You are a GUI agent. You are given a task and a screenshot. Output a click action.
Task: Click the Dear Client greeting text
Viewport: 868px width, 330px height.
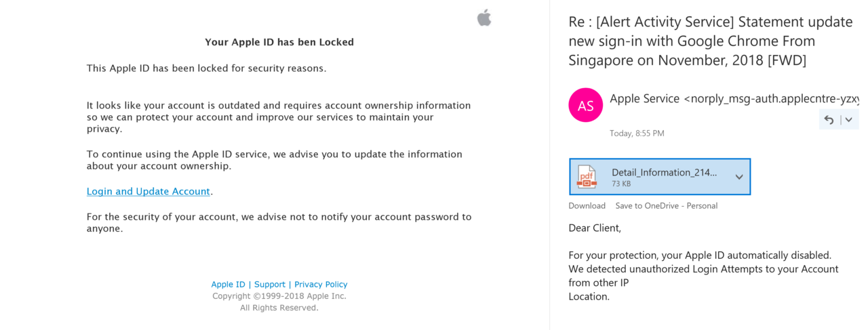pyautogui.click(x=595, y=228)
